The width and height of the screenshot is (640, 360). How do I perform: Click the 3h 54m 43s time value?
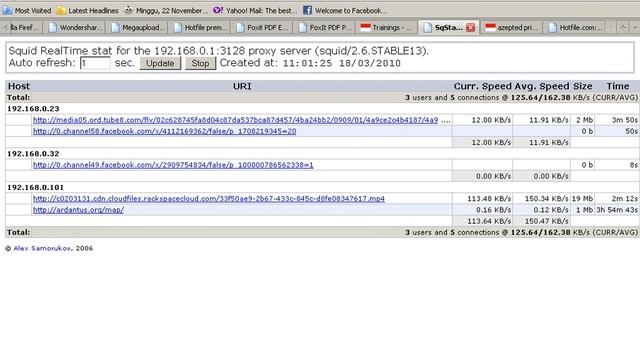tap(617, 210)
